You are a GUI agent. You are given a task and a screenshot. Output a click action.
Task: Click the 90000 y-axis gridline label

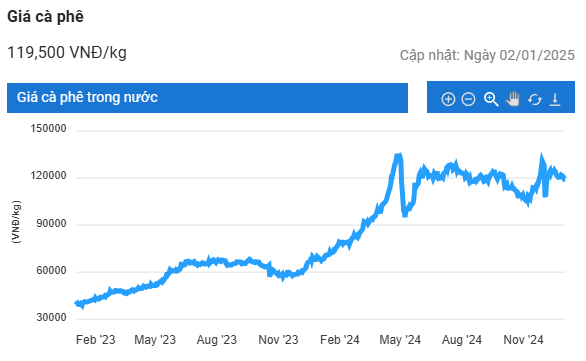51,223
